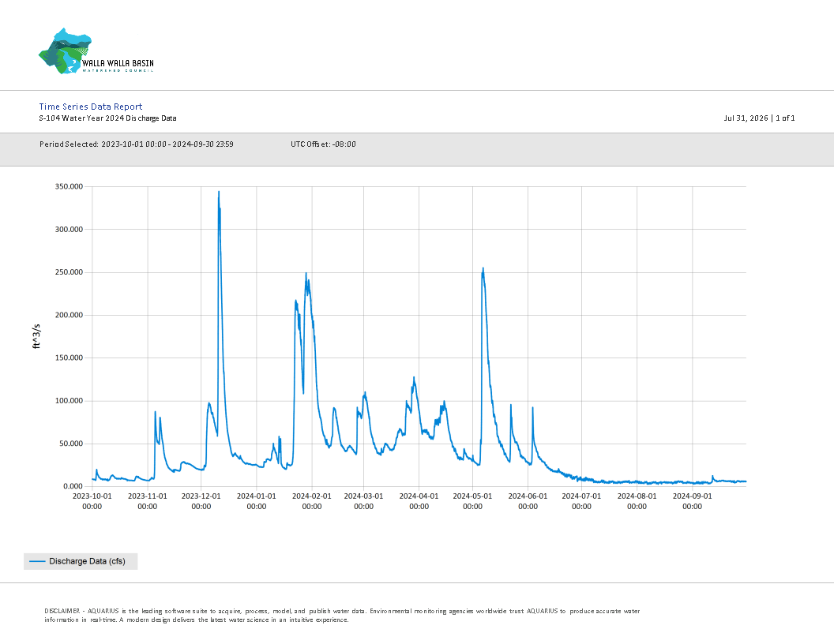The width and height of the screenshot is (834, 644).
Task: Select the Period Selected text
Action: point(136,144)
